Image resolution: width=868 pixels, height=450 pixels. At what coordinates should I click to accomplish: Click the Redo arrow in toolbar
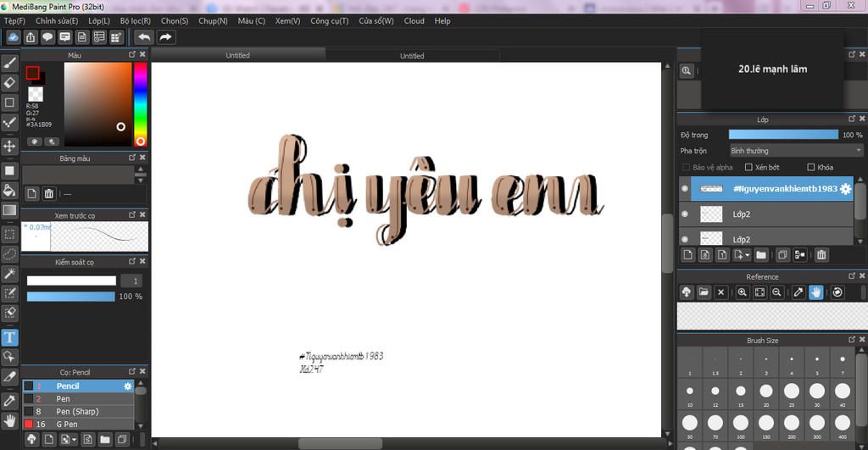click(165, 37)
